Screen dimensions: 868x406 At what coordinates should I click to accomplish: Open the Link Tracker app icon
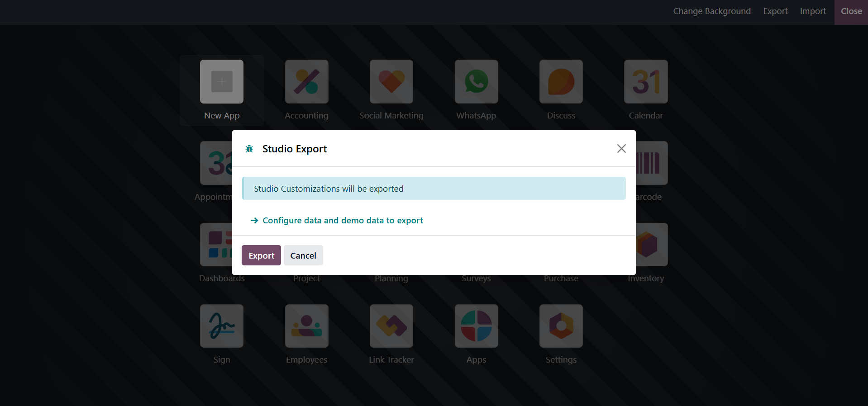click(x=391, y=326)
